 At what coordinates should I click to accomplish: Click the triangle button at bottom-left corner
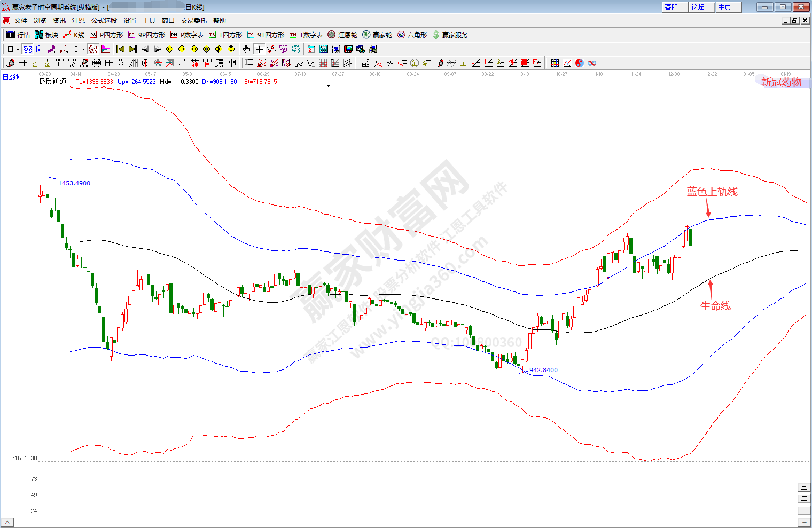pos(7,523)
